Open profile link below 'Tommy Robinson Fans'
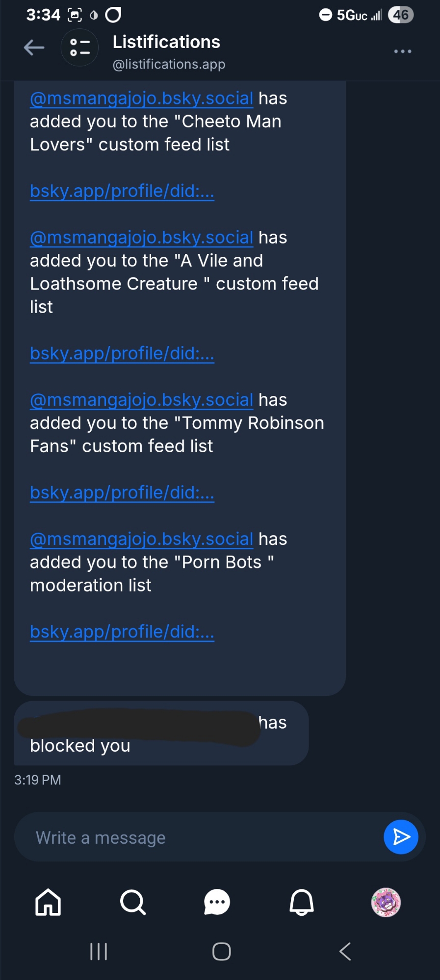 point(122,492)
